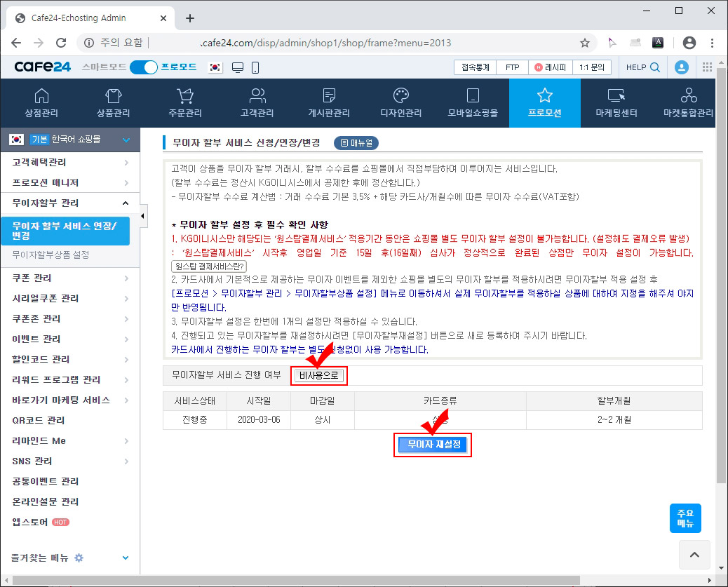Click the 비사용으로 button

click(318, 375)
